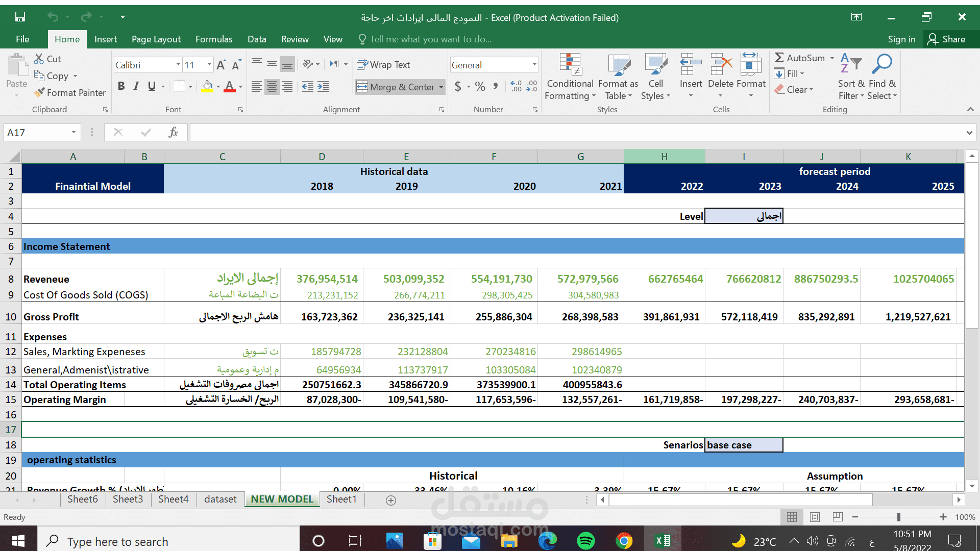Click the Share button
The image size is (980, 551).
947,39
